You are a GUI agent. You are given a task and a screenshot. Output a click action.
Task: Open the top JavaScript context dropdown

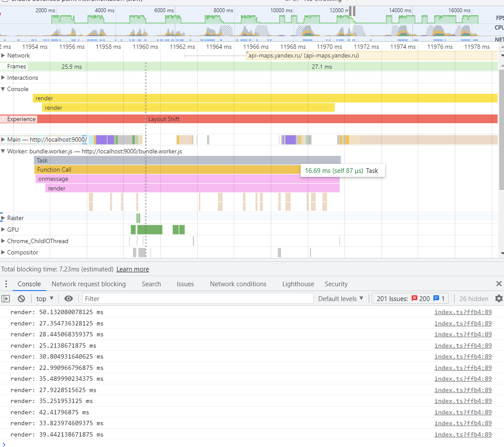[45, 299]
